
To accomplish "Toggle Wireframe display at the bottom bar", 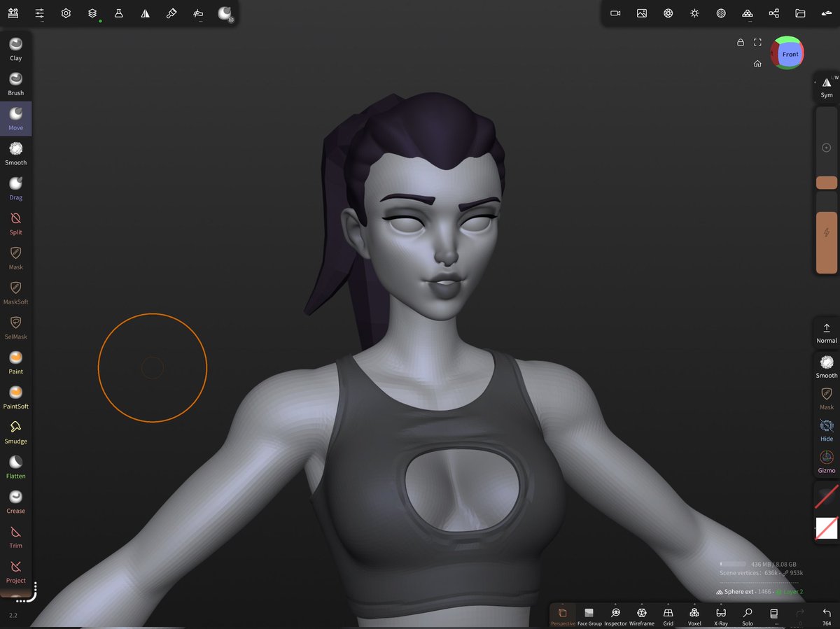I will click(x=641, y=616).
